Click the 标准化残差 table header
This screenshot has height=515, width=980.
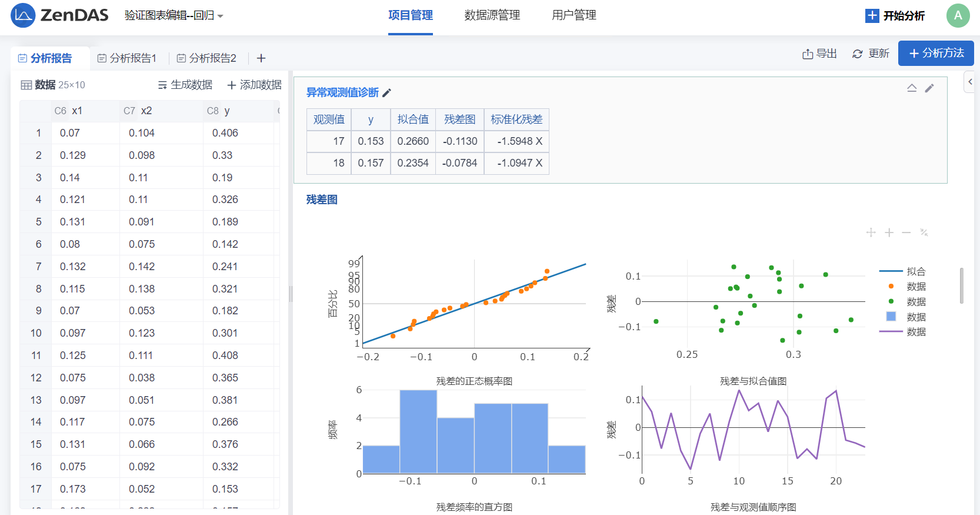516,119
